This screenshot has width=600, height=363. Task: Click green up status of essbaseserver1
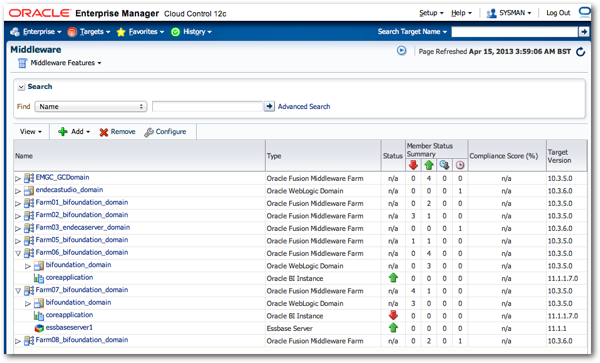[393, 328]
